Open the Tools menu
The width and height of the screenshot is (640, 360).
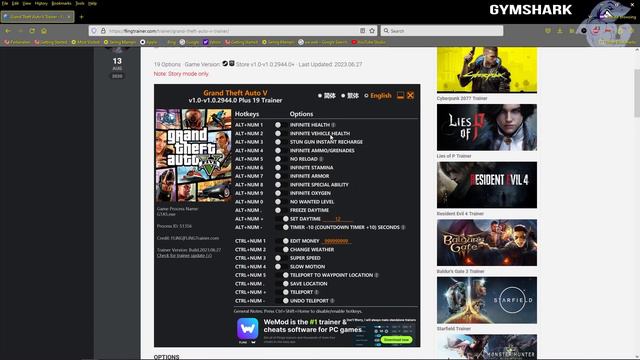pos(80,3)
